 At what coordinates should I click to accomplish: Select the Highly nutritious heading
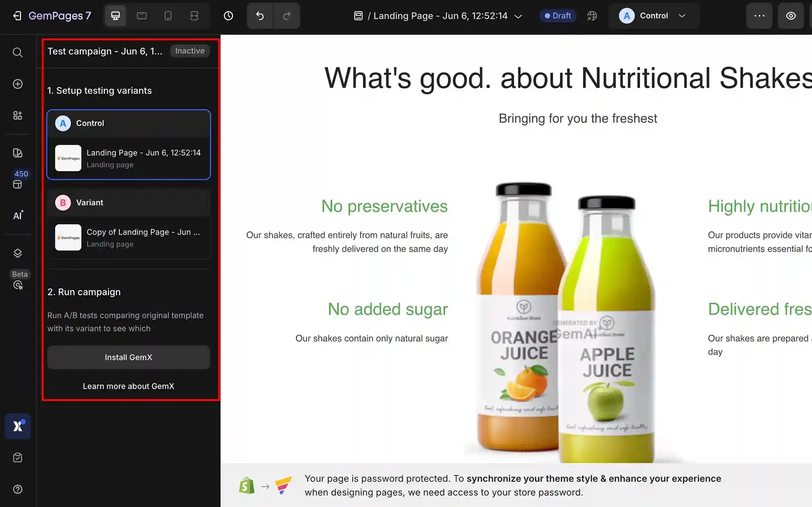click(x=760, y=206)
